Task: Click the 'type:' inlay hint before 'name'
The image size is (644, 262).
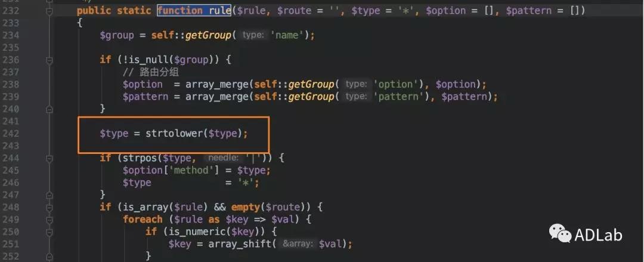Action: coord(253,35)
